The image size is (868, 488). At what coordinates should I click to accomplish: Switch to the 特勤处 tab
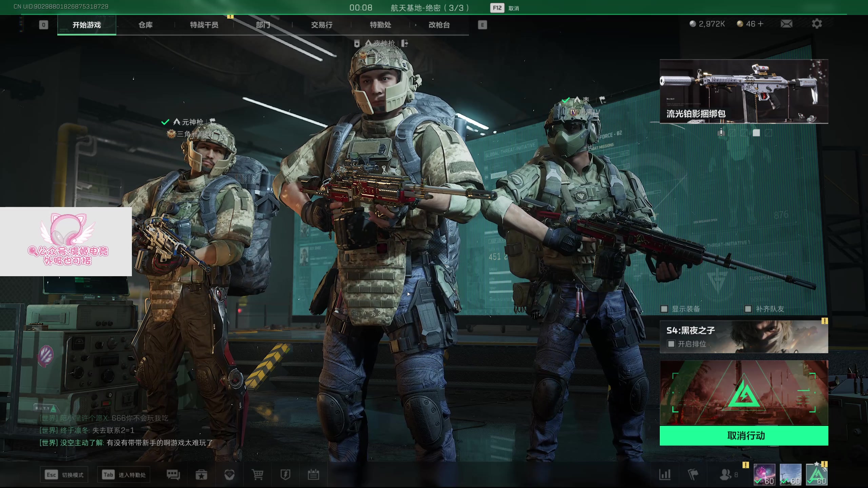(380, 25)
